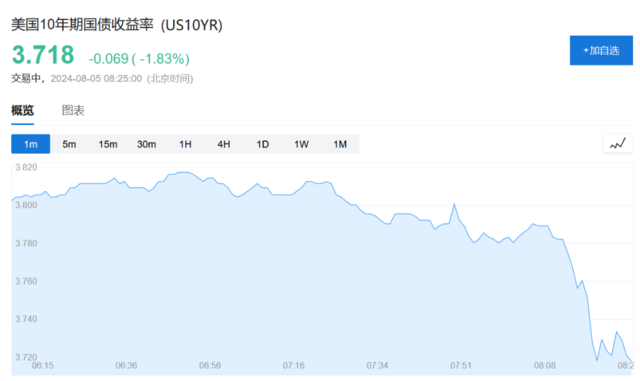Click the 08:08 time axis label

(544, 365)
